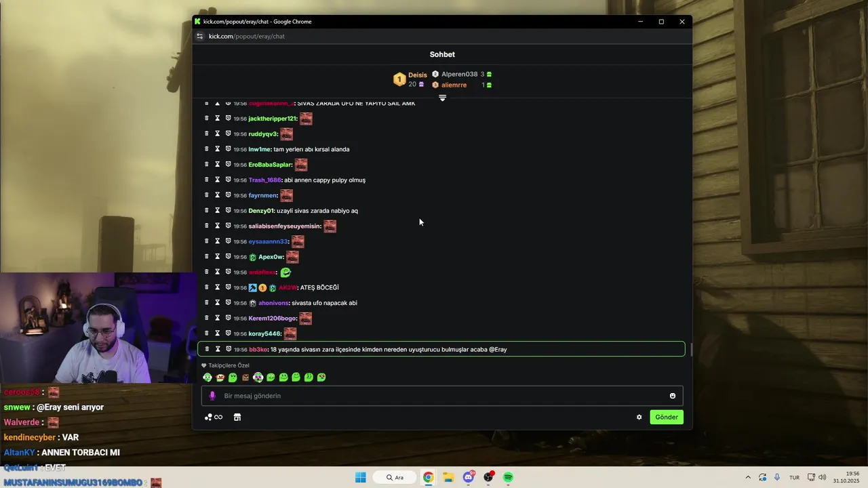This screenshot has width=868, height=488.
Task: Ban AK2W via the shield icon
Action: 229,287
